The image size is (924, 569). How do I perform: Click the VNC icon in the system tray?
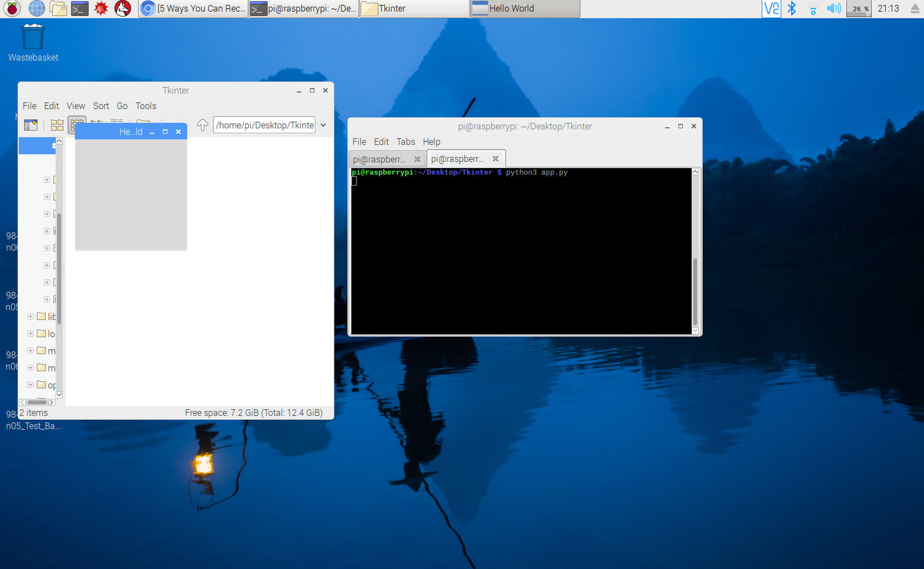771,8
